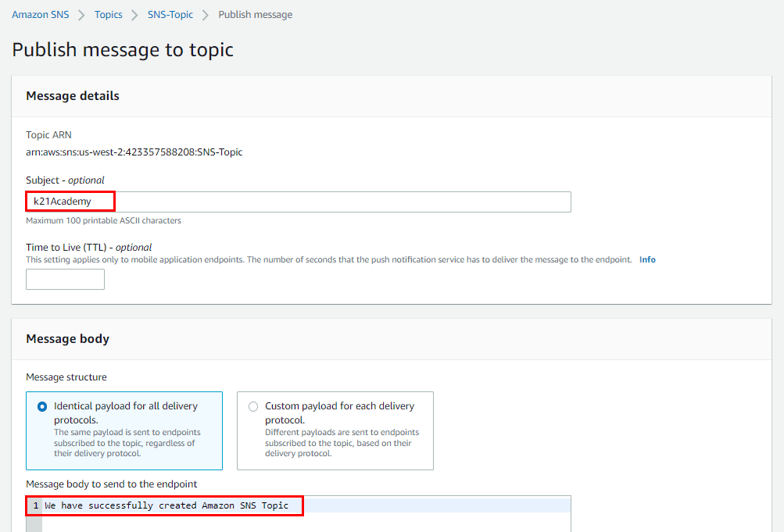Viewport: 784px width, 532px height.
Task: Go to Topics in the breadcrumb
Action: coord(109,15)
